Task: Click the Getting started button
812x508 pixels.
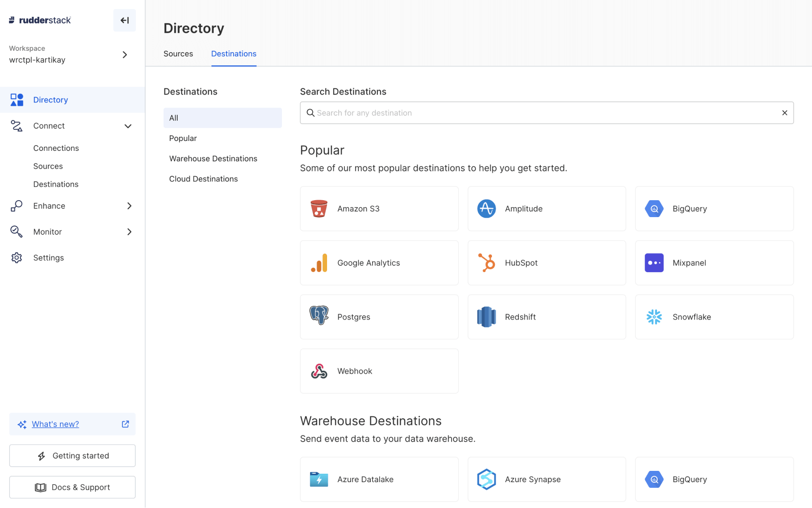Action: tap(72, 455)
